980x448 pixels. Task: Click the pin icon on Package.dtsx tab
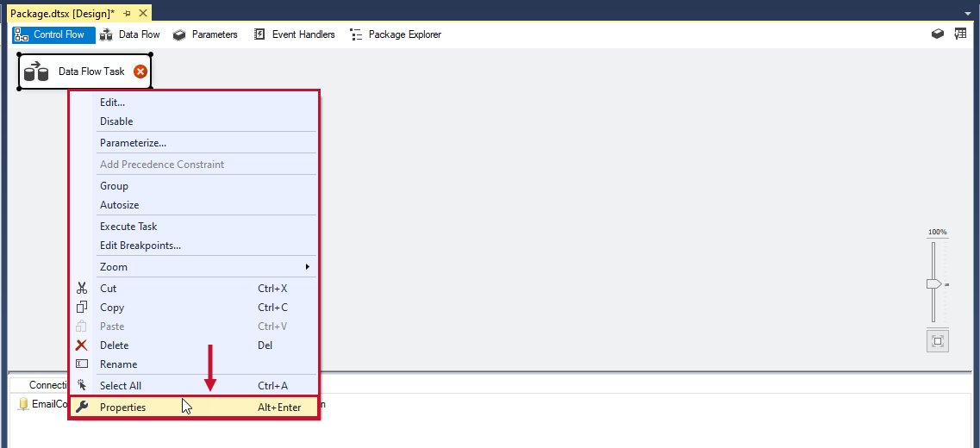(x=127, y=13)
